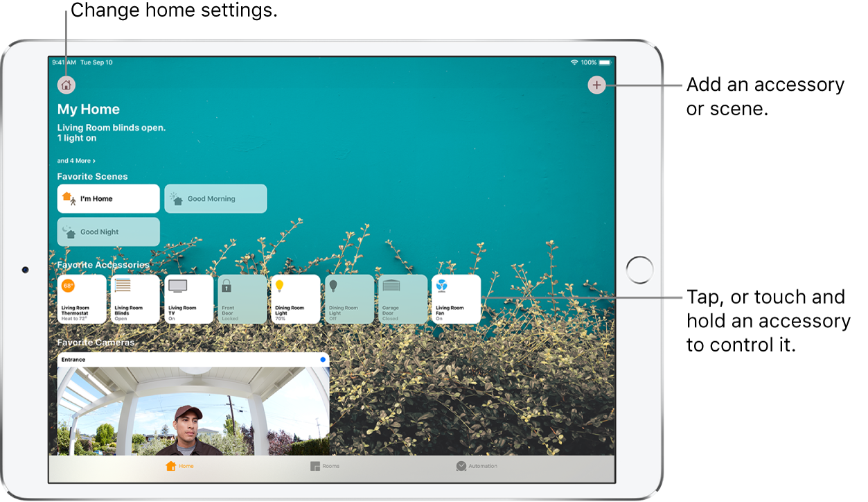Toggle the Living Room Fan tile
Image resolution: width=868 pixels, height=502 pixels.
456,299
